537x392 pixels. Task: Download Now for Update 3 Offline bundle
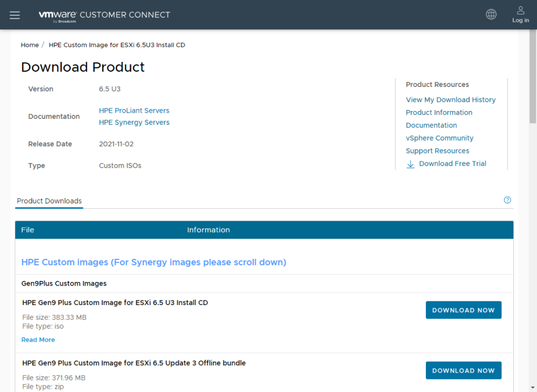(x=464, y=371)
